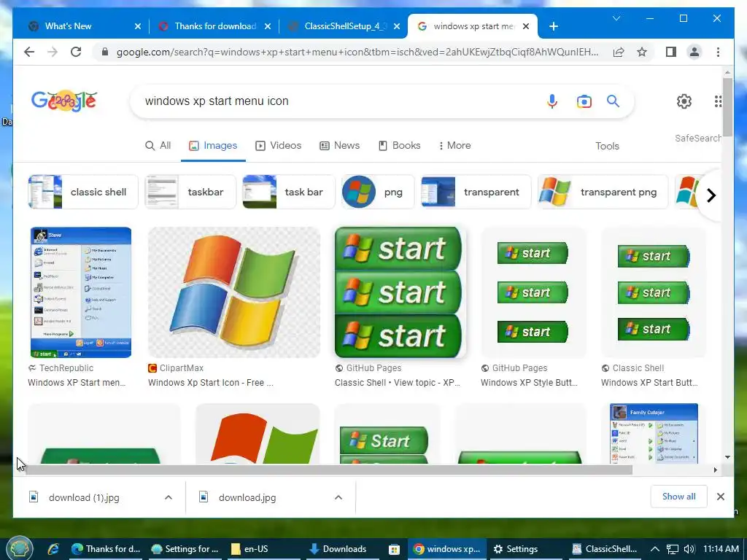Click the vertical scrollbar thumb
Image resolution: width=747 pixels, height=560 pixels.
pyautogui.click(x=727, y=106)
